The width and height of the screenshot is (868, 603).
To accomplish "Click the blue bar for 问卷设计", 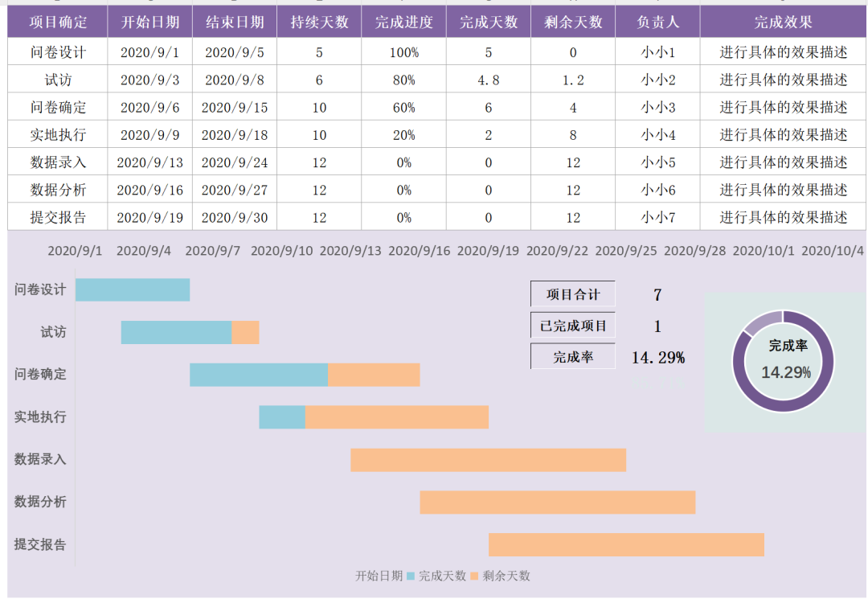I will (133, 289).
